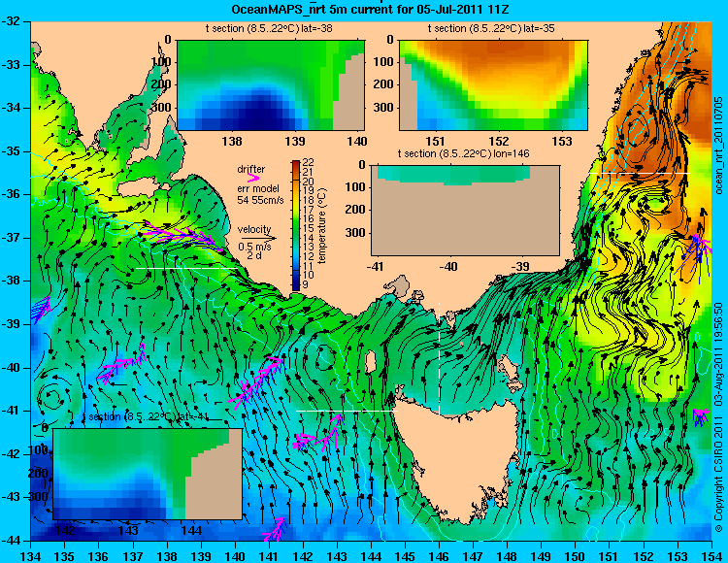Click '152' on the lat=-35 inset axis
This screenshot has width=728, height=563.
pos(499,141)
